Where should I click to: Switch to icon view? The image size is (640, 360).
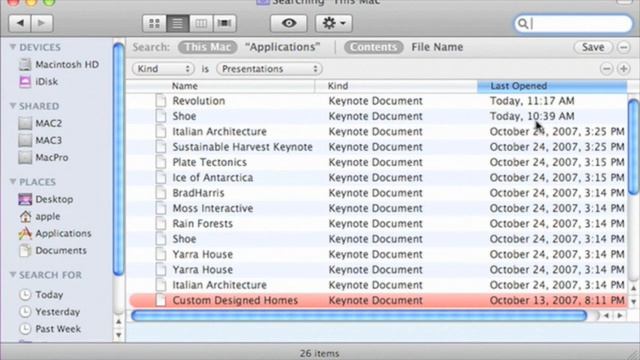click(x=154, y=23)
